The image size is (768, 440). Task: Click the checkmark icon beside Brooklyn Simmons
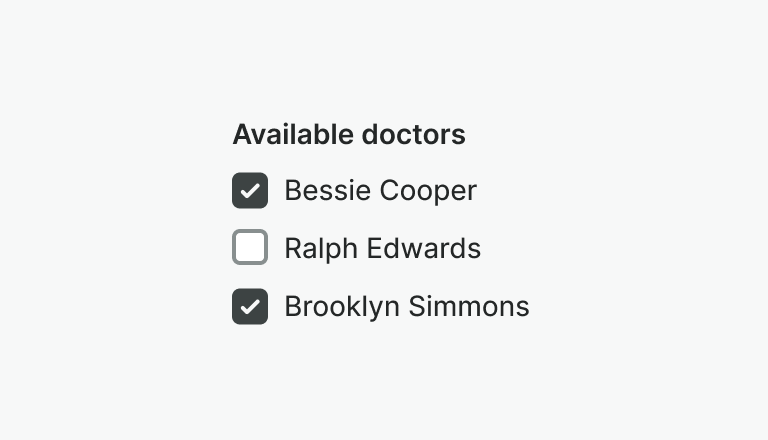(x=250, y=306)
